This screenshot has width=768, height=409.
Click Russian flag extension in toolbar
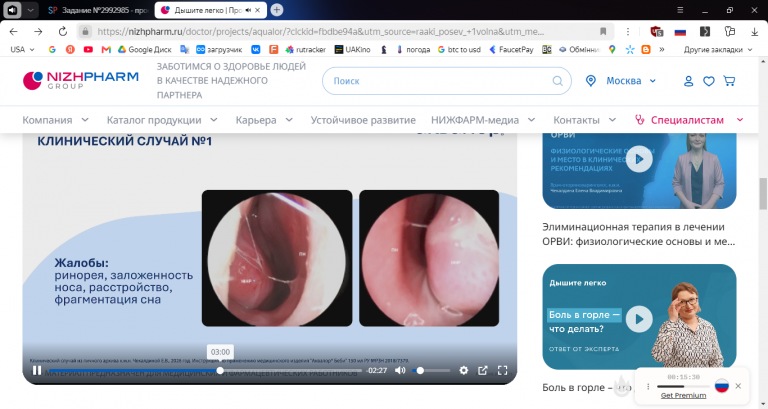coord(680,32)
